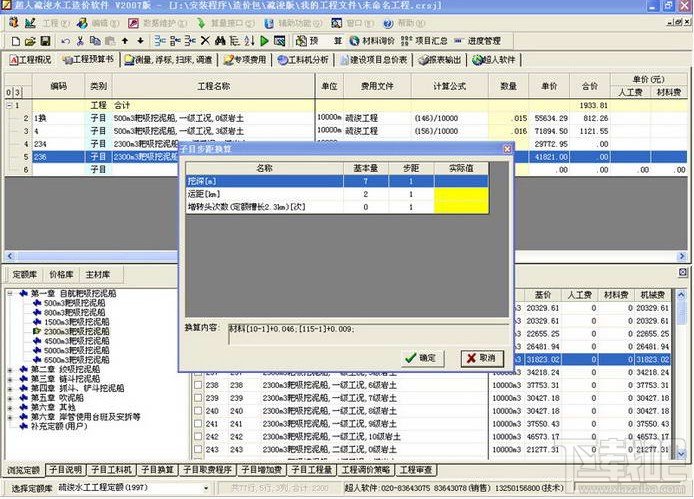Open 进度管理 progress management
The height and width of the screenshot is (499, 694).
[478, 41]
